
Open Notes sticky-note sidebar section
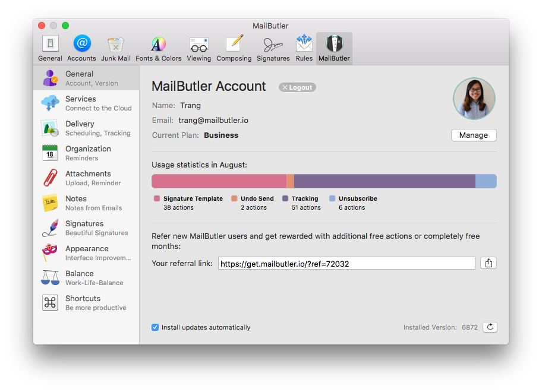pyautogui.click(x=86, y=203)
